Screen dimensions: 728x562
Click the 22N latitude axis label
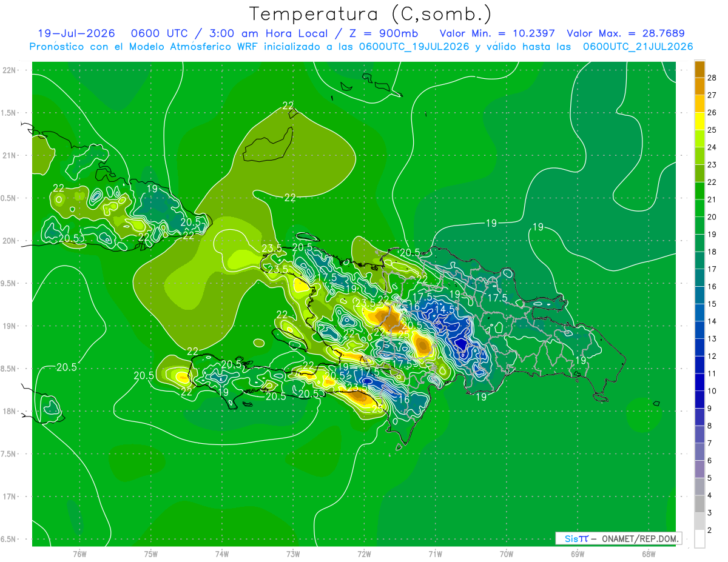[x=9, y=70]
